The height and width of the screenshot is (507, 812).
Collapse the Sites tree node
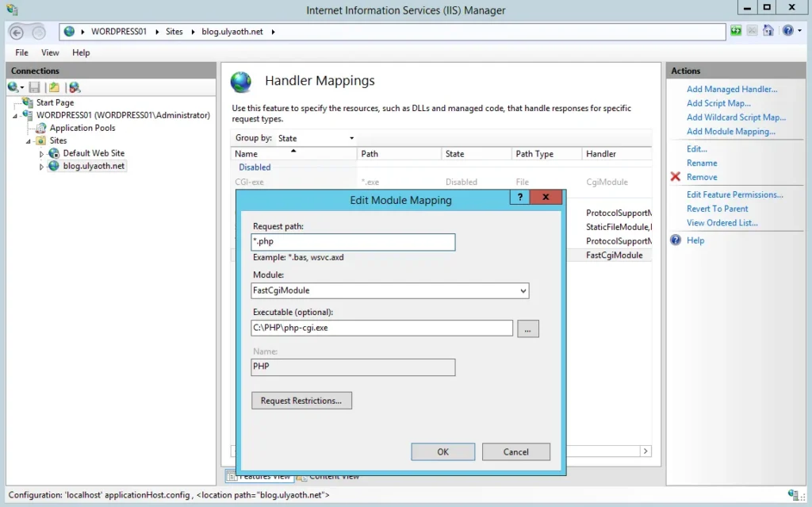point(29,141)
